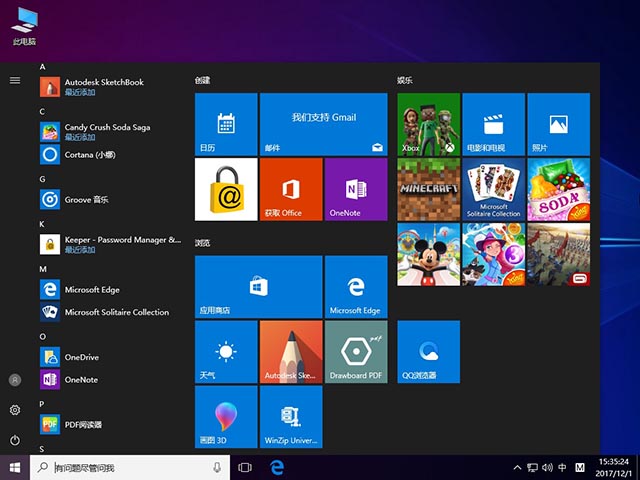Click the Windows Start button

pos(15,467)
